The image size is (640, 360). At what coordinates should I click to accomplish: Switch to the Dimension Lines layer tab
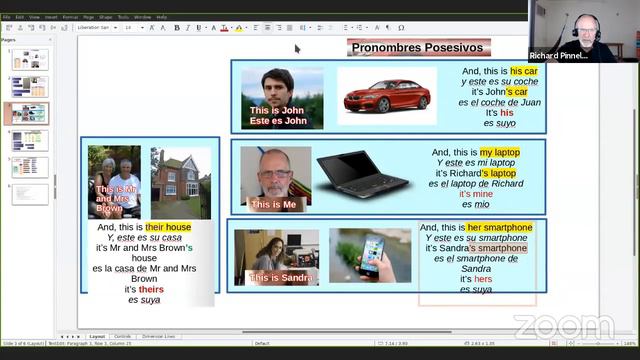pyautogui.click(x=158, y=336)
